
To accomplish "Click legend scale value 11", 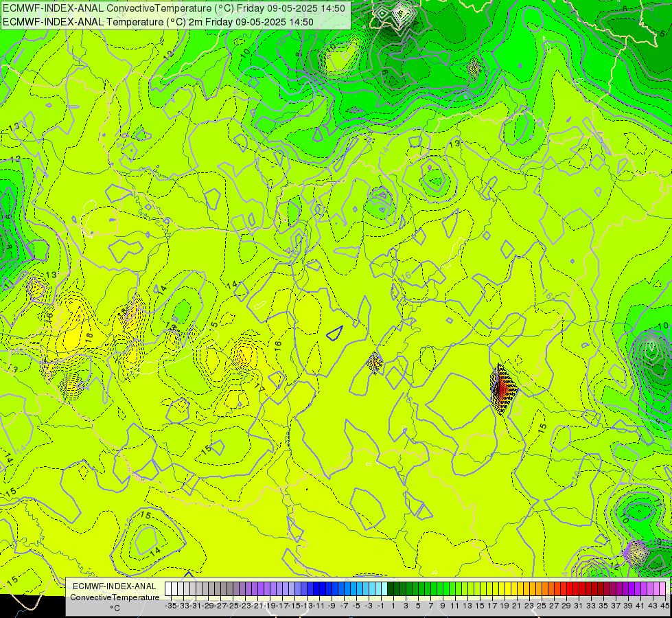I will coord(454,606).
